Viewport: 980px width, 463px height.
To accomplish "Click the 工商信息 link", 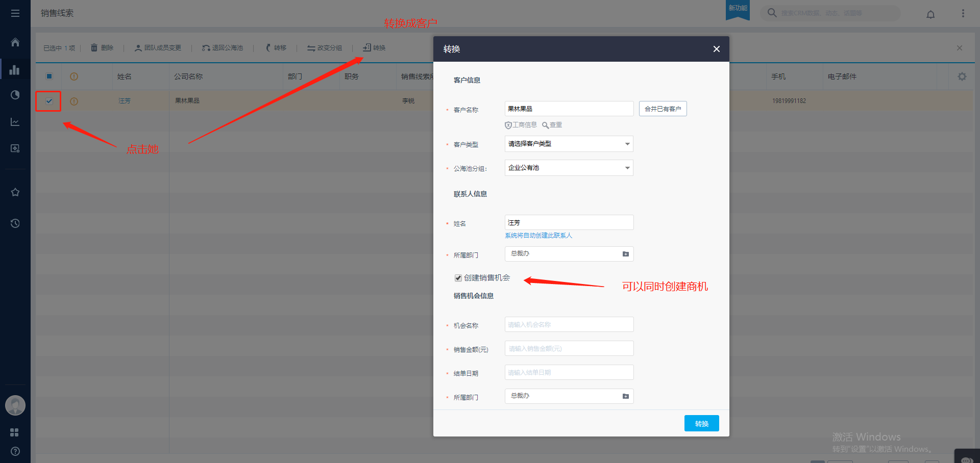I will (521, 125).
